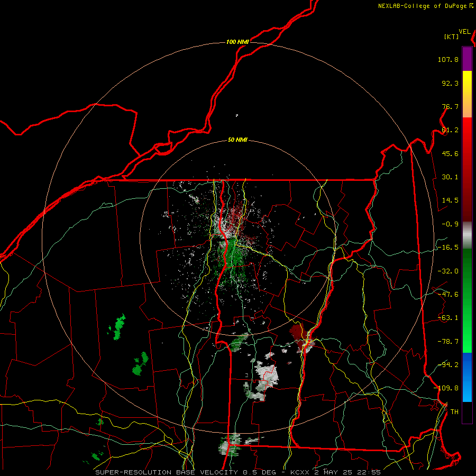Click the -109.8 velocity scale value
This screenshot has width=476, height=476.
tap(446, 388)
